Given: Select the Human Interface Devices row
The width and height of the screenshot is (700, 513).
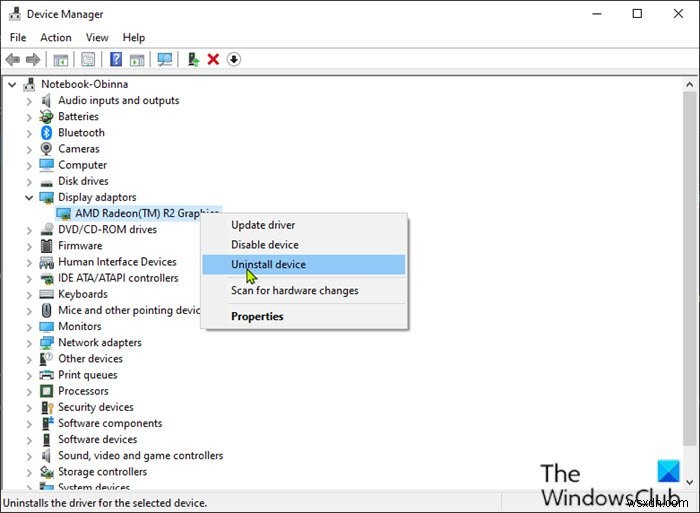Looking at the screenshot, I should [x=117, y=262].
